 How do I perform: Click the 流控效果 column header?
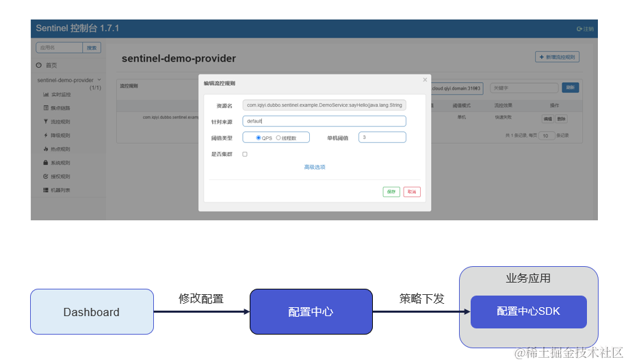coord(503,106)
